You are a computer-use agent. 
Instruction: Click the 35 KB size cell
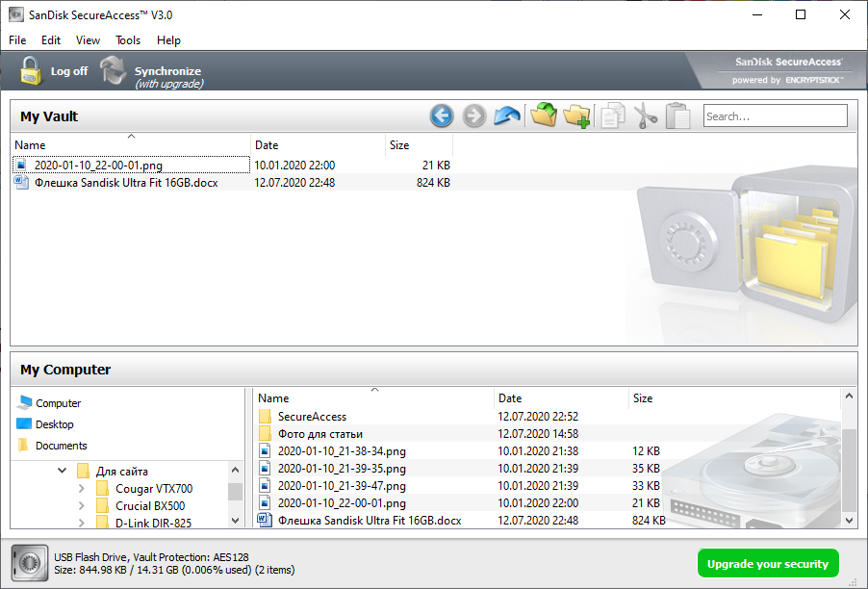[x=646, y=469]
